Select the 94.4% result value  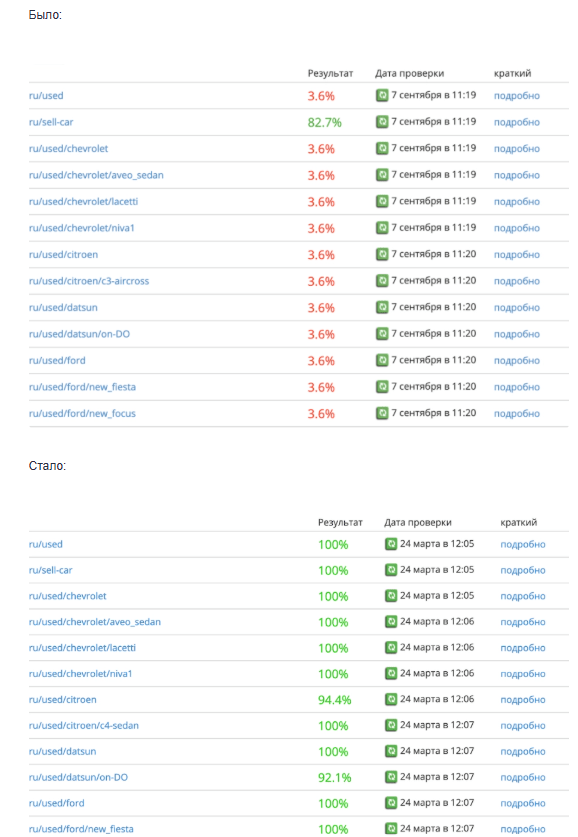(x=335, y=700)
